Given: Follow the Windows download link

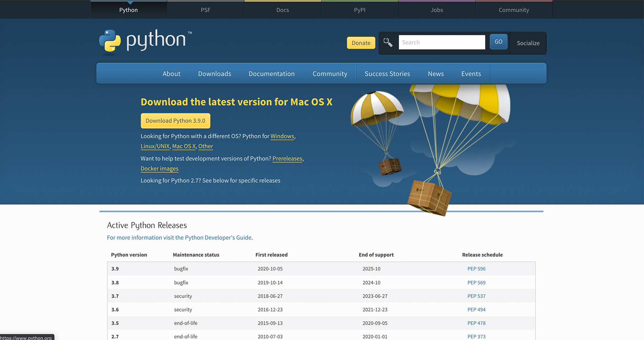Looking at the screenshot, I should [282, 136].
